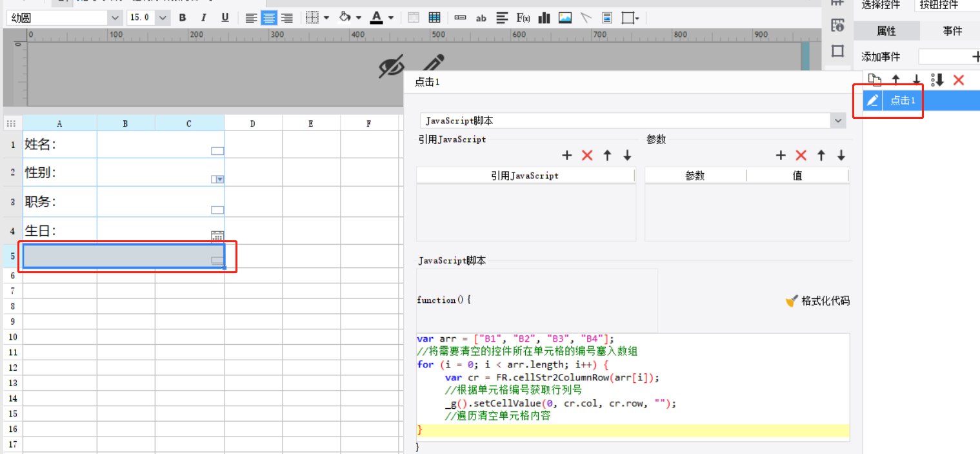Click the blue split cells grid icon

[x=434, y=18]
